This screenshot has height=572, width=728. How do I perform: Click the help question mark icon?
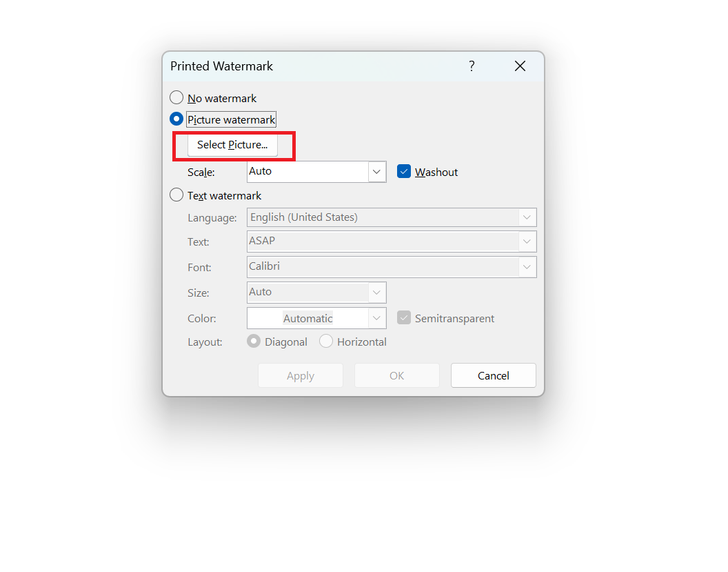pyautogui.click(x=472, y=66)
